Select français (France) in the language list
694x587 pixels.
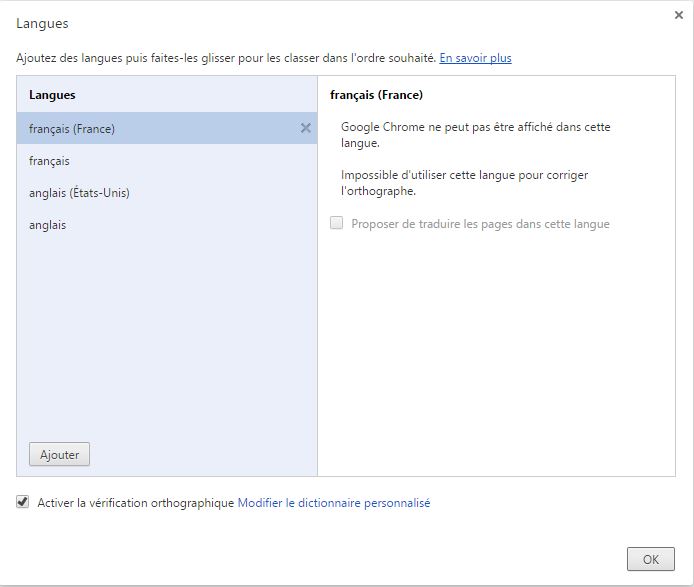click(72, 129)
